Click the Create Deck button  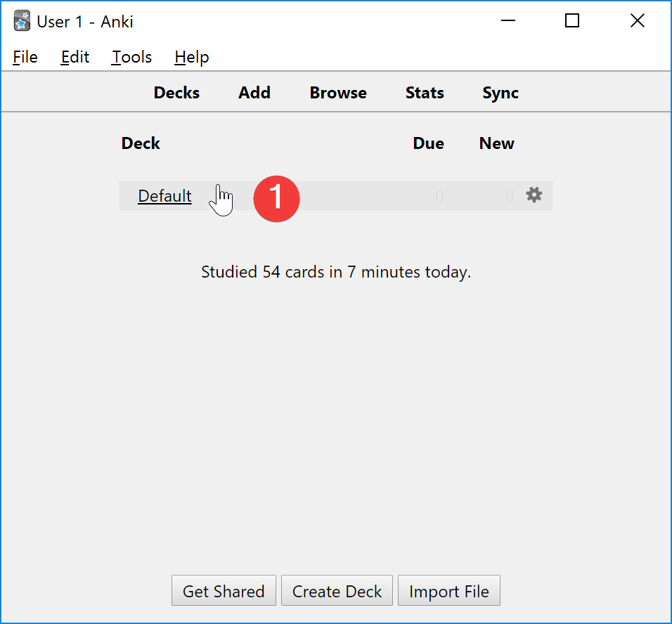tap(337, 590)
